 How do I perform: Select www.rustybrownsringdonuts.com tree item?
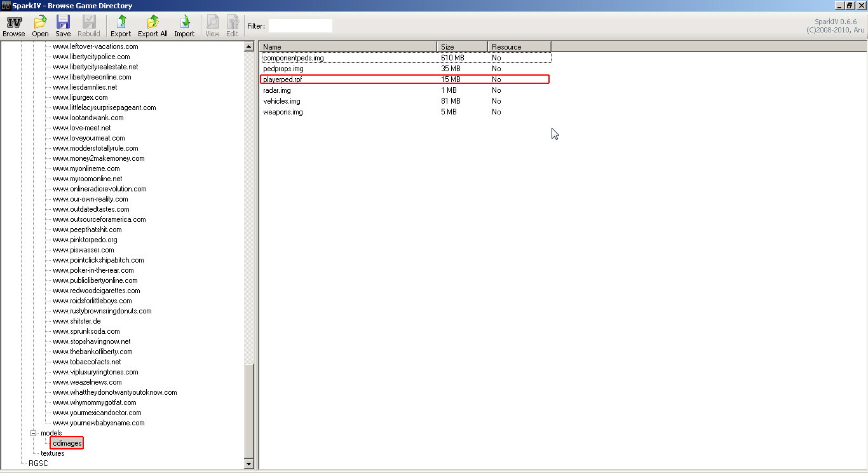tap(102, 311)
